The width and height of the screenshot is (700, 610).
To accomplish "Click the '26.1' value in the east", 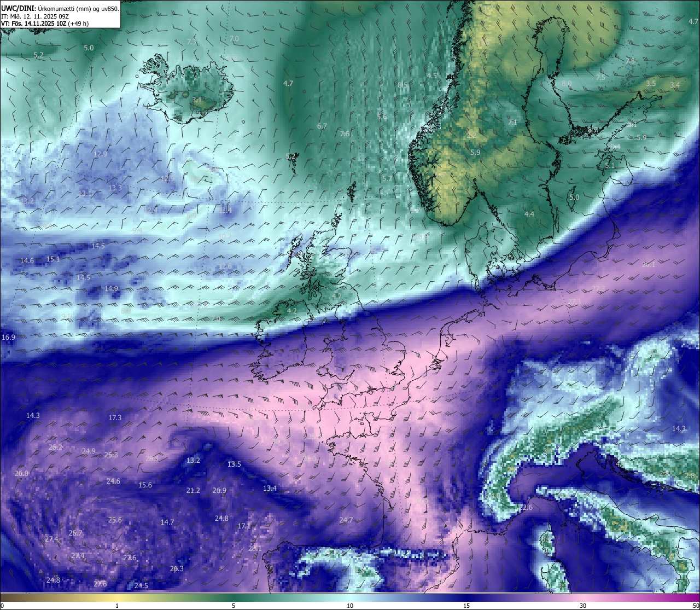I will point(649,265).
